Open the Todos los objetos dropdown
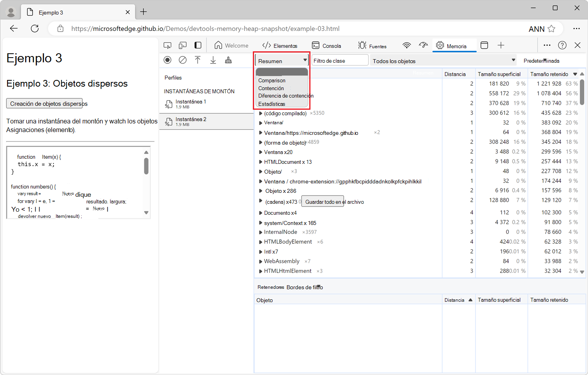Screen dimensions: 588x375 443,61
